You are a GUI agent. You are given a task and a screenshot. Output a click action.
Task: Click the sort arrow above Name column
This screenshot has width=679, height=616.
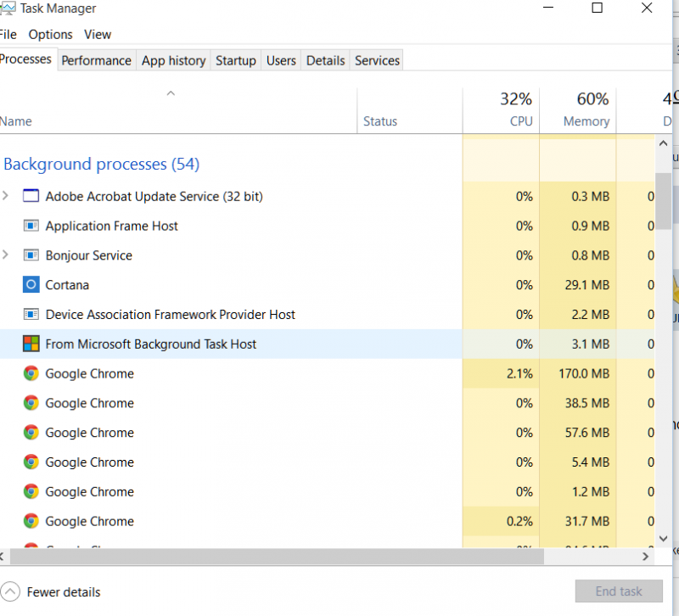point(171,93)
